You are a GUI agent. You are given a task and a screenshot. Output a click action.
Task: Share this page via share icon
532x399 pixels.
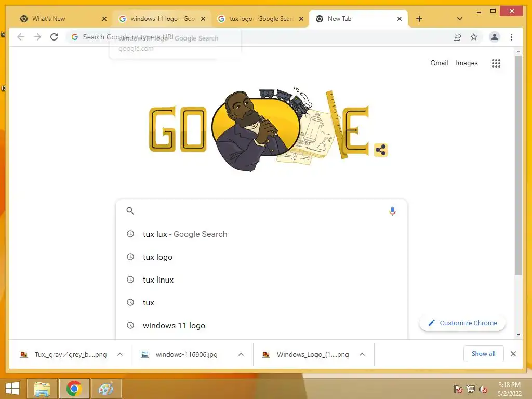coord(457,37)
